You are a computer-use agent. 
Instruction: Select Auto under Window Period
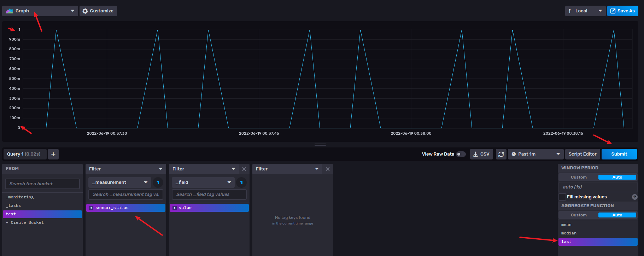(x=617, y=177)
